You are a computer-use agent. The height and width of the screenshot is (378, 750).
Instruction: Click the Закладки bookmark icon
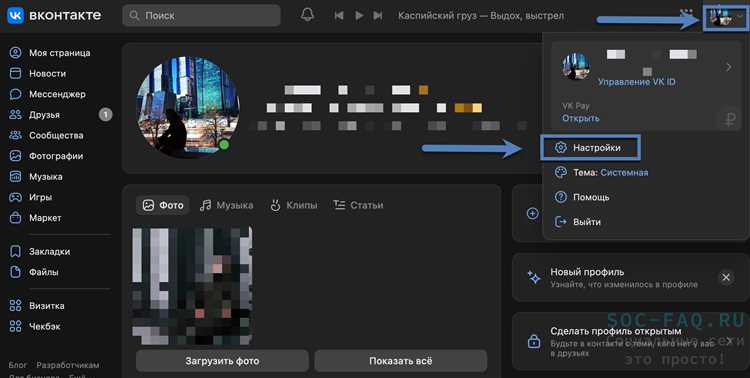pyautogui.click(x=15, y=251)
